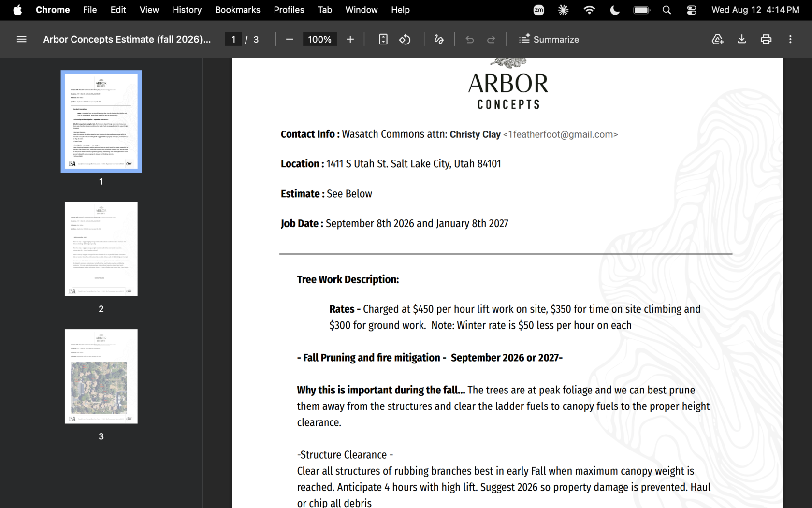This screenshot has width=812, height=508.
Task: Click the date and time in the menu bar
Action: click(x=755, y=10)
